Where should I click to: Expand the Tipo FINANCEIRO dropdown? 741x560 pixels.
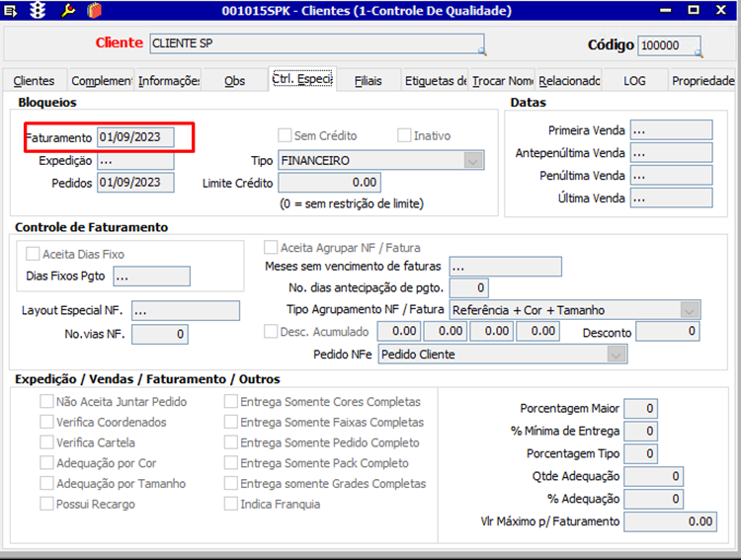pyautogui.click(x=473, y=161)
